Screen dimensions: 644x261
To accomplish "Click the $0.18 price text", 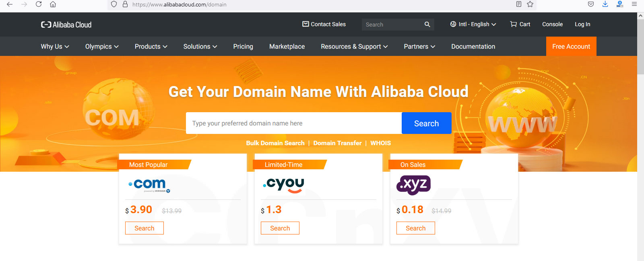I will tap(410, 210).
